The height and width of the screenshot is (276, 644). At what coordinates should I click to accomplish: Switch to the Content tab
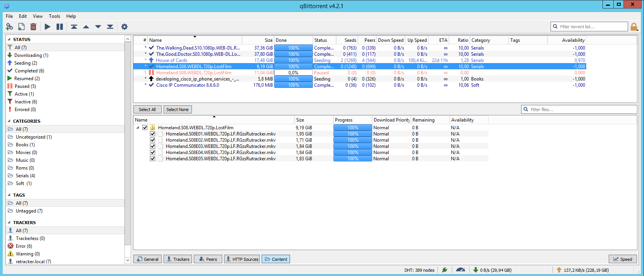(x=276, y=259)
